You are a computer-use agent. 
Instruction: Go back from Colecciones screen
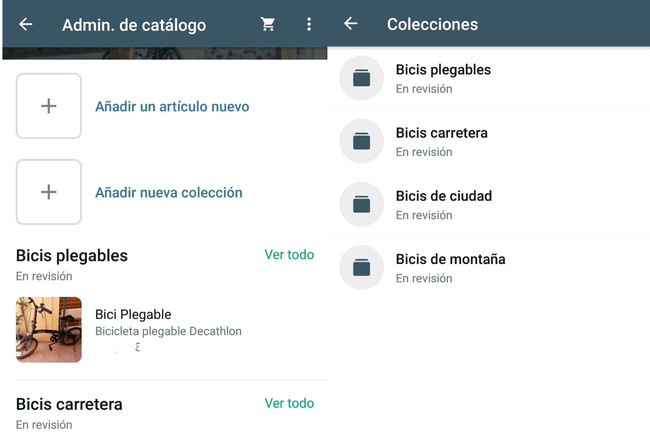click(350, 24)
